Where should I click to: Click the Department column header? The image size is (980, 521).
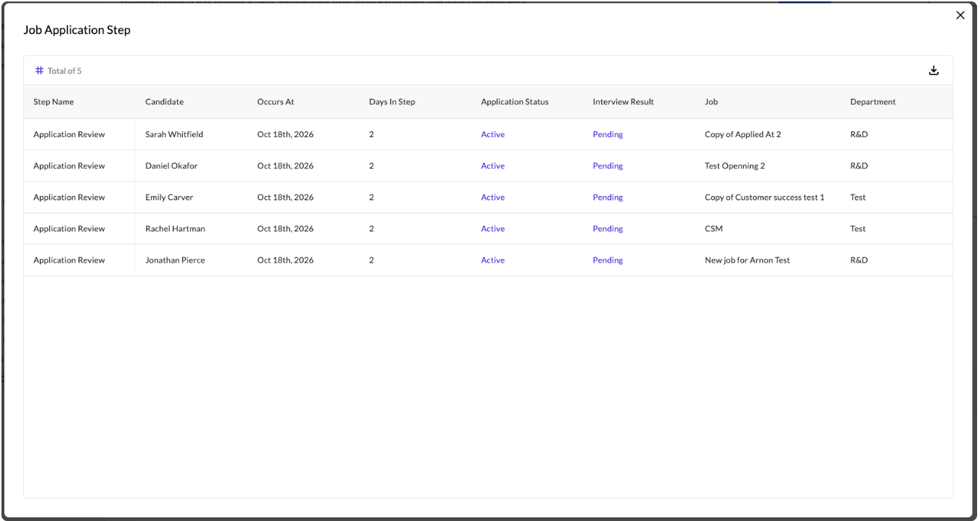(x=873, y=102)
